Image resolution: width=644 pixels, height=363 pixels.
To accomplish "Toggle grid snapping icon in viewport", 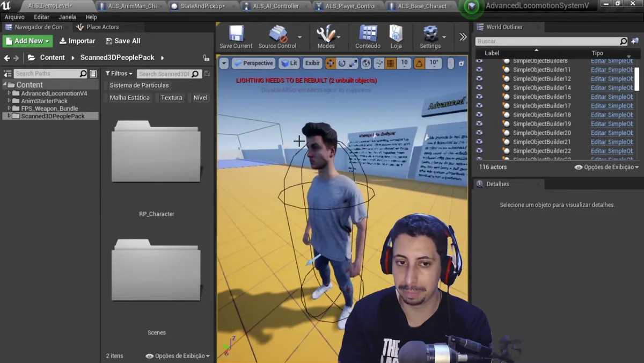I will 391,63.
